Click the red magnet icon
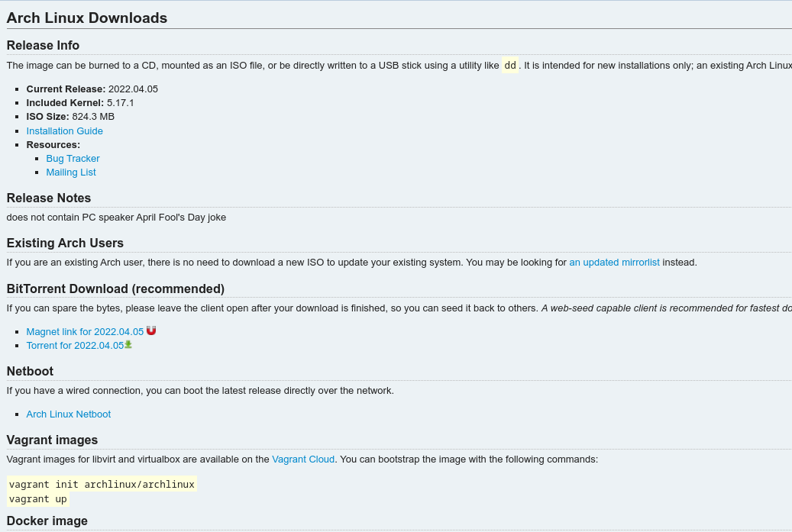This screenshot has height=532, width=792. [x=151, y=330]
